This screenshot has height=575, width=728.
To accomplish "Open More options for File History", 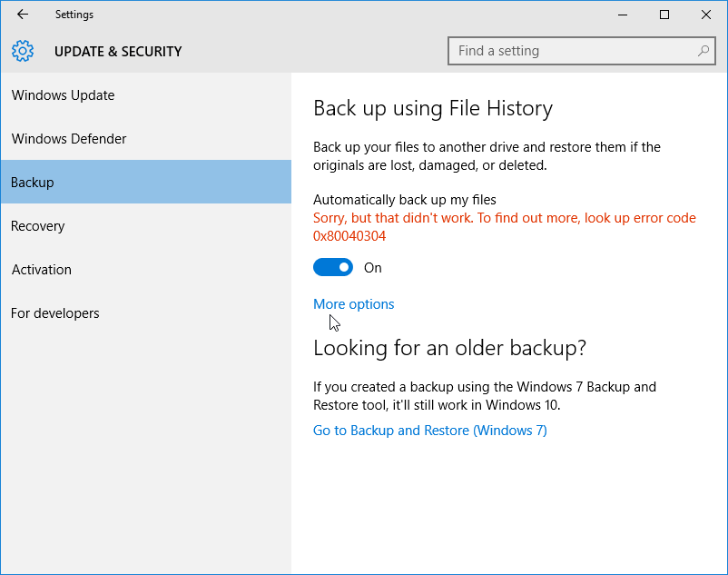I will tap(354, 304).
